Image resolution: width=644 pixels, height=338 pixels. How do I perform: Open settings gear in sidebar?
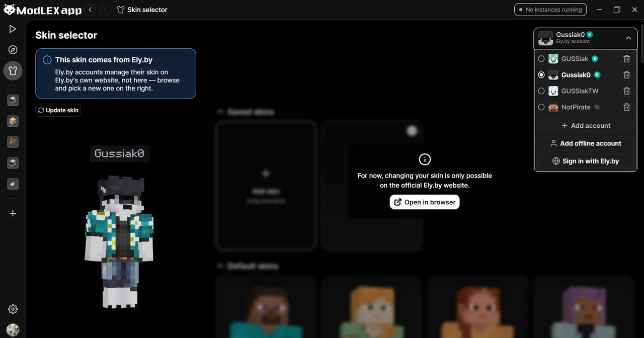click(x=13, y=309)
